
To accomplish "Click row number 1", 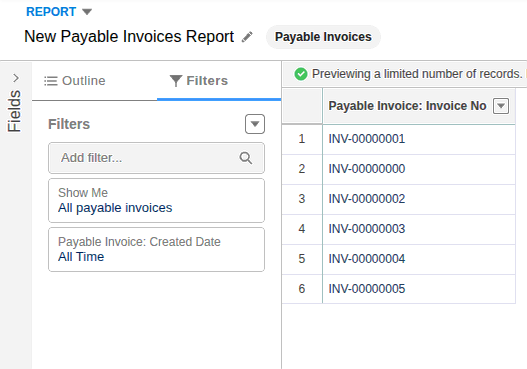I will click(x=302, y=139).
